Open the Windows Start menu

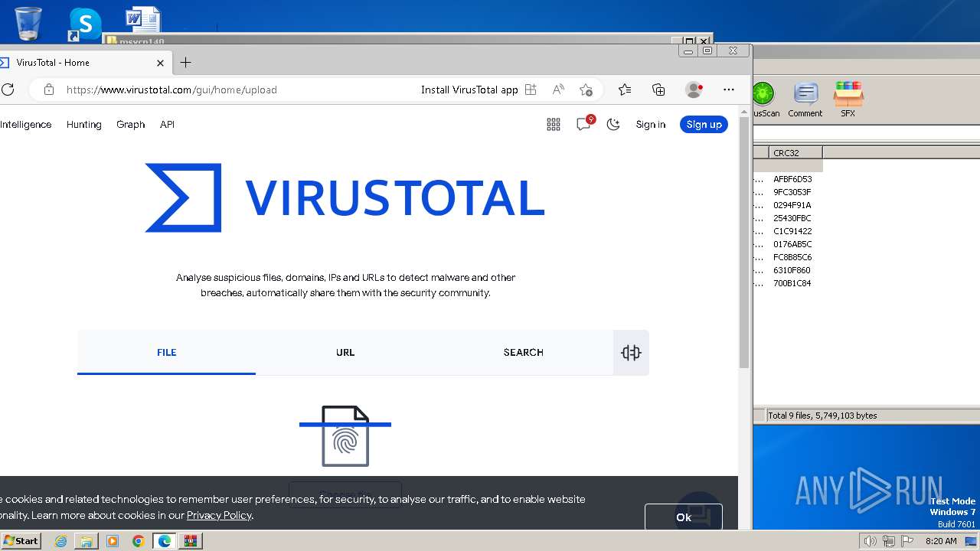point(21,540)
